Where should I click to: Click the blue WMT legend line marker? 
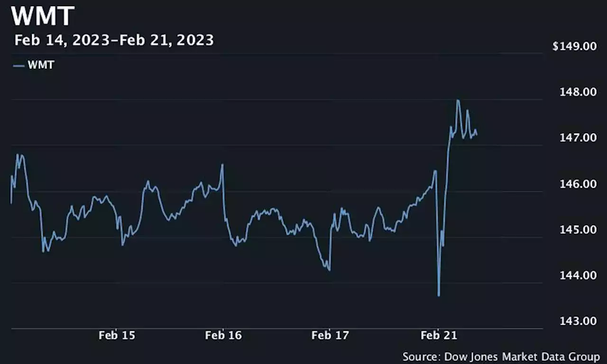(19, 66)
